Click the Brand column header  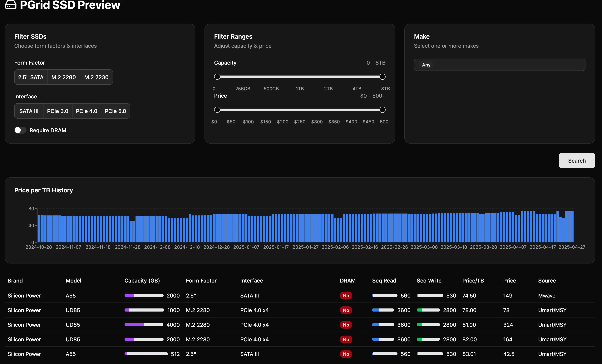15,280
